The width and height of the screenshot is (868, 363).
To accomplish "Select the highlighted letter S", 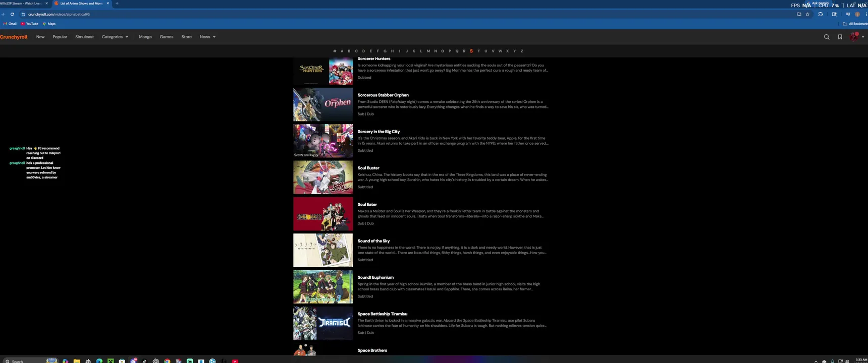I will tap(471, 51).
